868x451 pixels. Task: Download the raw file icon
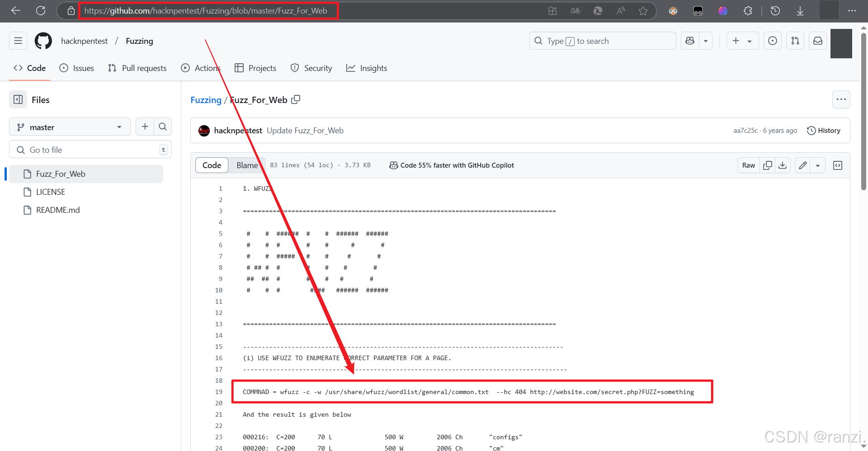[x=783, y=165]
